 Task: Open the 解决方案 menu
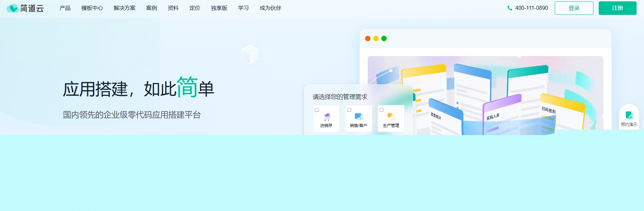point(125,8)
